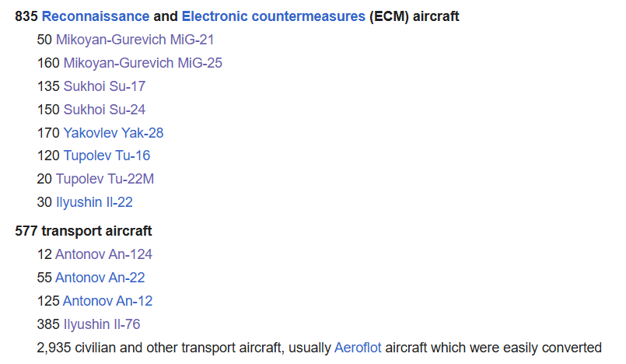Visit the Yakovlev Yak-28 link
Viewport: 626px width, 364px height.
click(114, 132)
